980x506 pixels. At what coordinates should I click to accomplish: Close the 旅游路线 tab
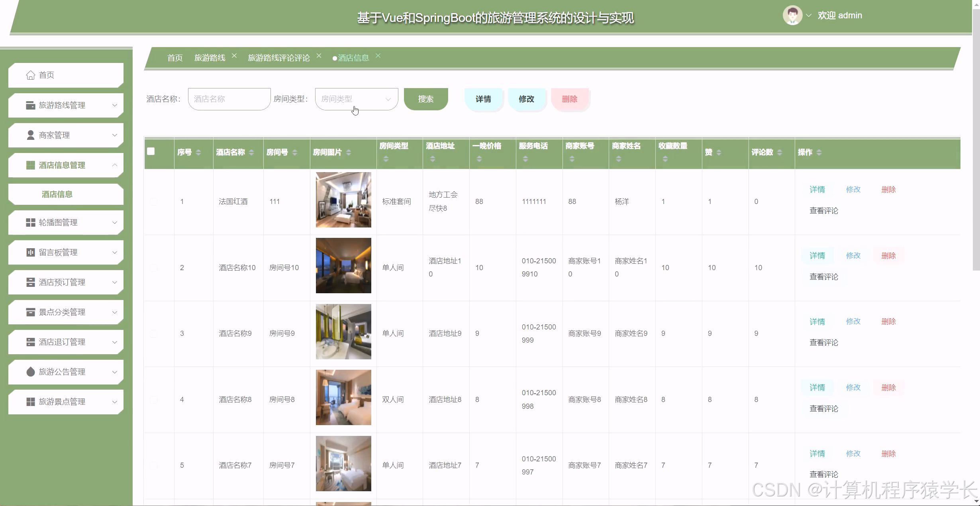click(x=234, y=56)
